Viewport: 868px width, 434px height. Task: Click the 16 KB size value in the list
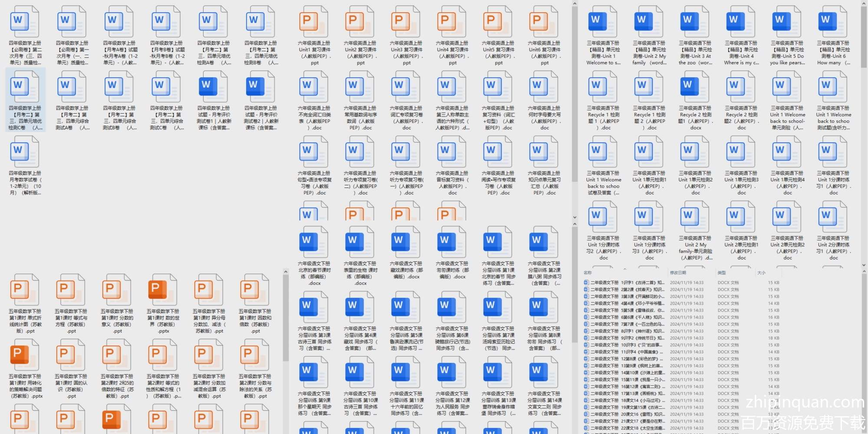[x=773, y=317]
